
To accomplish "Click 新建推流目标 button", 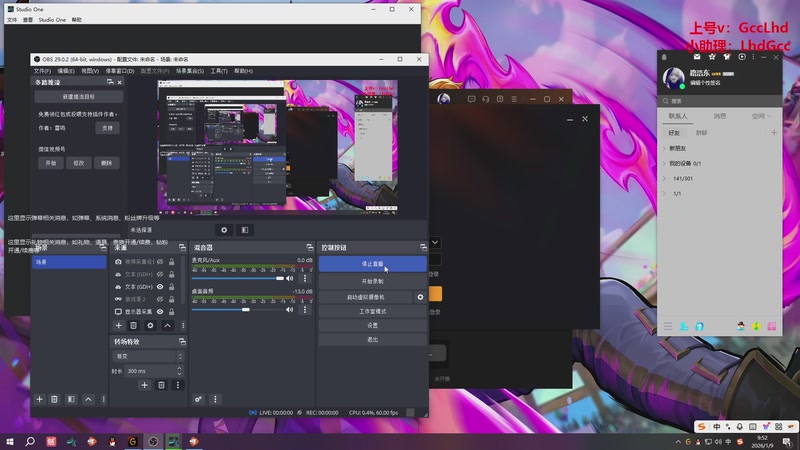I will point(79,96).
